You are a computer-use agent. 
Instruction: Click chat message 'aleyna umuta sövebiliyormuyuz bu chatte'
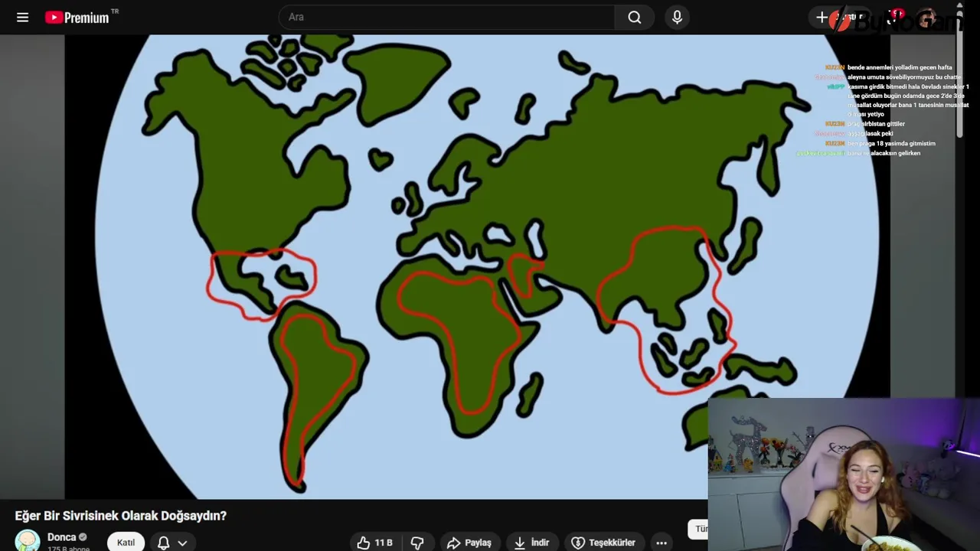pyautogui.click(x=904, y=77)
